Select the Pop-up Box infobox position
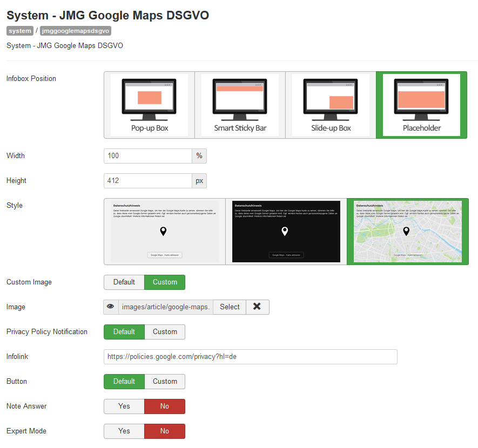 click(149, 105)
